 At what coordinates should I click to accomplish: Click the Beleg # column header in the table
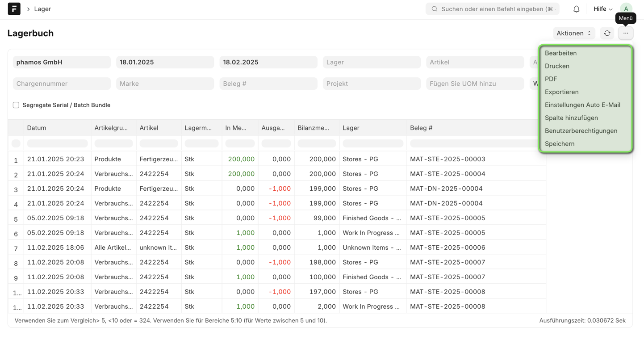[476, 128]
